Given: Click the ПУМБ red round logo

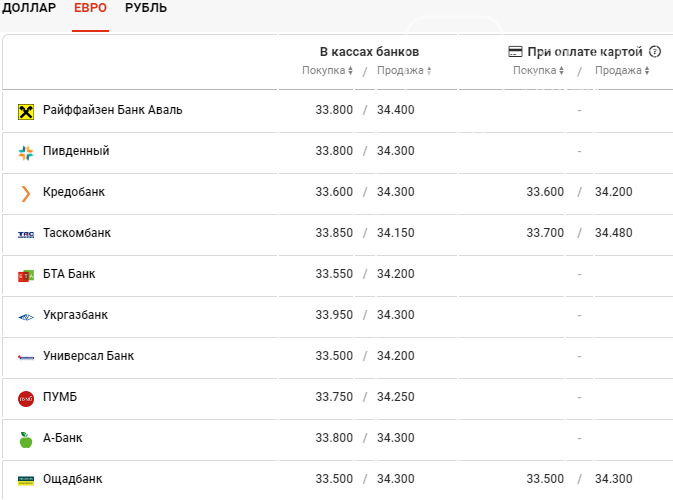Looking at the screenshot, I should coord(26,399).
